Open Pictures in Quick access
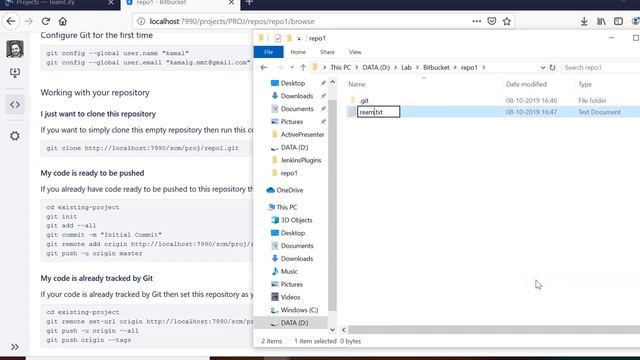 pyautogui.click(x=291, y=122)
